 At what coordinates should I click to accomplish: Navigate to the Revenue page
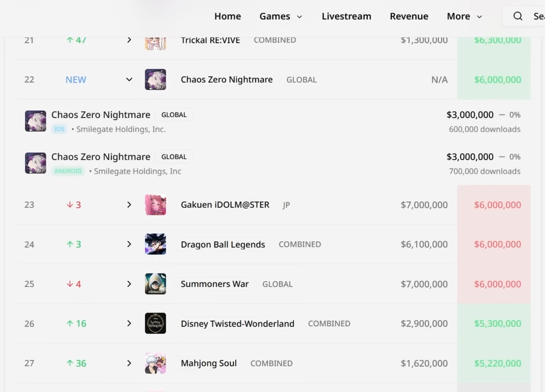(x=409, y=16)
